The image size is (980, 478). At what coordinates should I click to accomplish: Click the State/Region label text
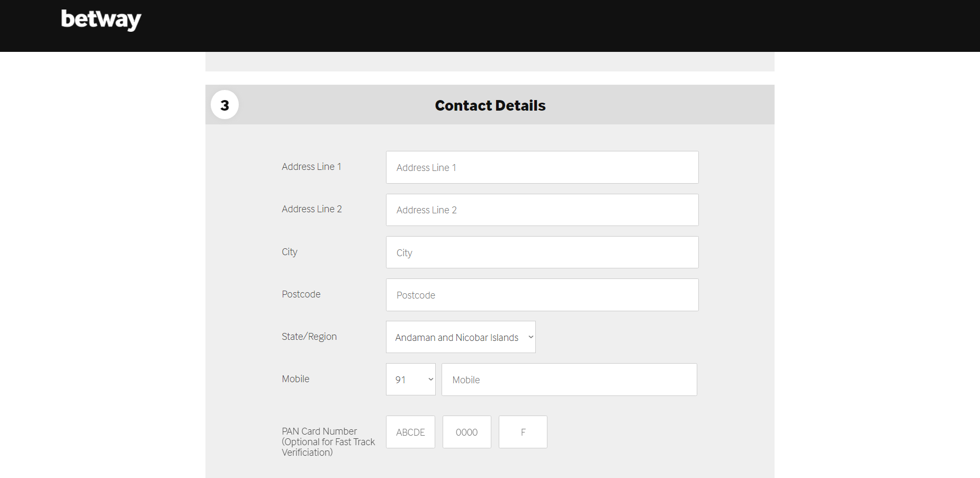pos(309,336)
